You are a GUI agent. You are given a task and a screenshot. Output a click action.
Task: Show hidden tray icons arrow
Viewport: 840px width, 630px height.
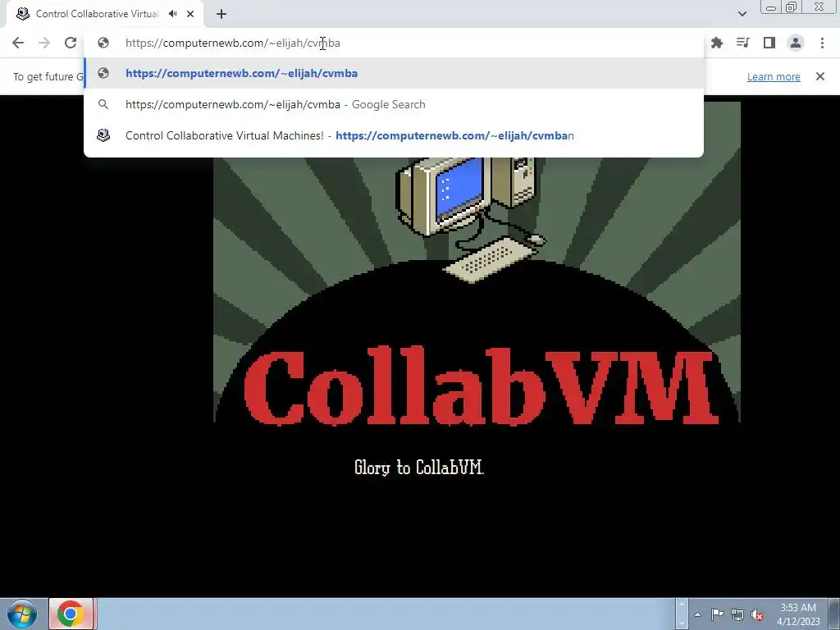(x=697, y=614)
